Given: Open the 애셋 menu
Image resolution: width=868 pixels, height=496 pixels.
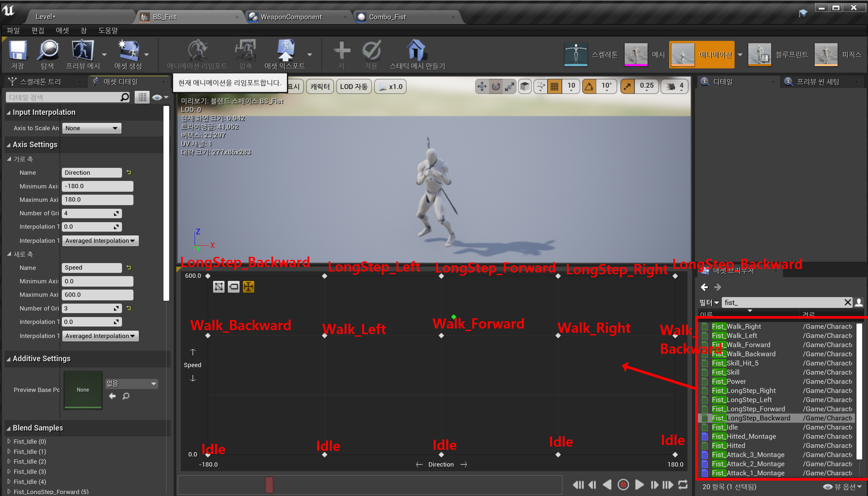Looking at the screenshot, I should [62, 30].
